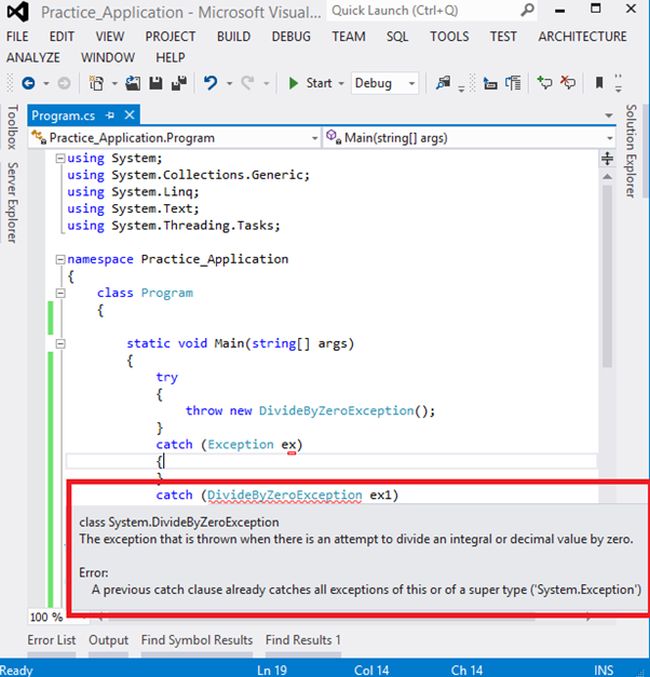Click the green Start debugging play icon

[293, 83]
